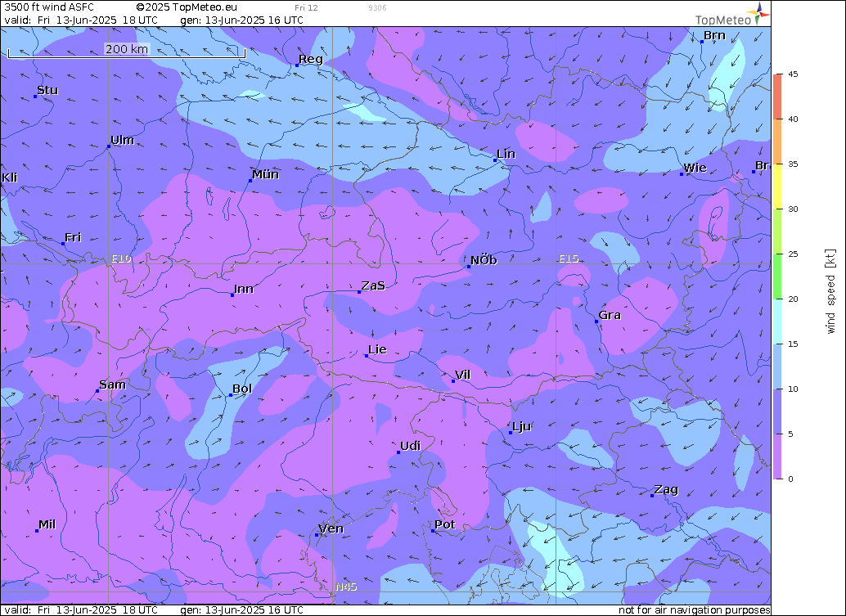Click the 'Brn' city label
The width and height of the screenshot is (846, 616).
click(x=714, y=35)
